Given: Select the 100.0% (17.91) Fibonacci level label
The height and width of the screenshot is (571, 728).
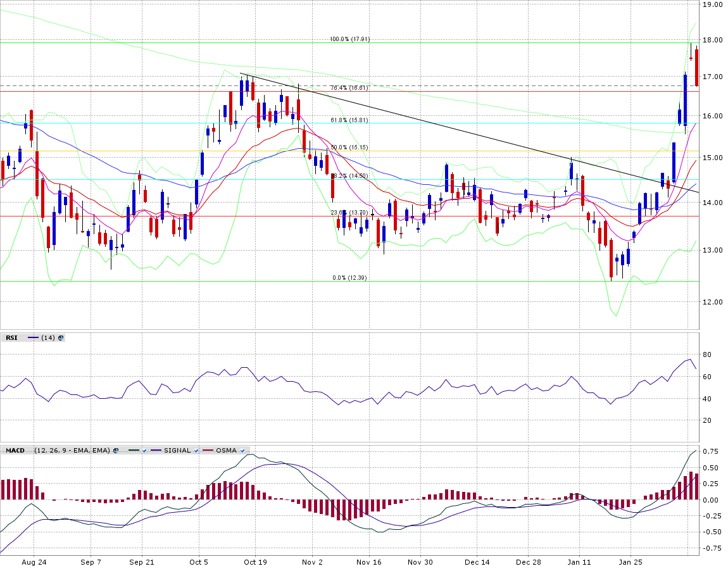Looking at the screenshot, I should [x=349, y=39].
